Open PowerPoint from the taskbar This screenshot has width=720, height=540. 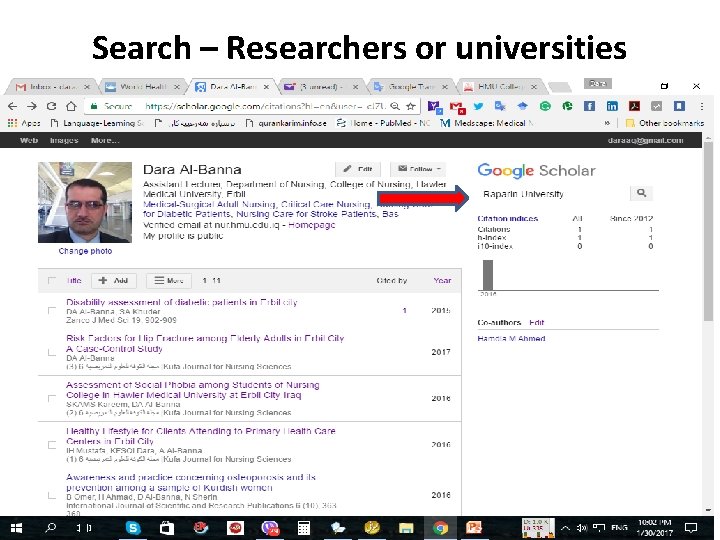(x=473, y=528)
